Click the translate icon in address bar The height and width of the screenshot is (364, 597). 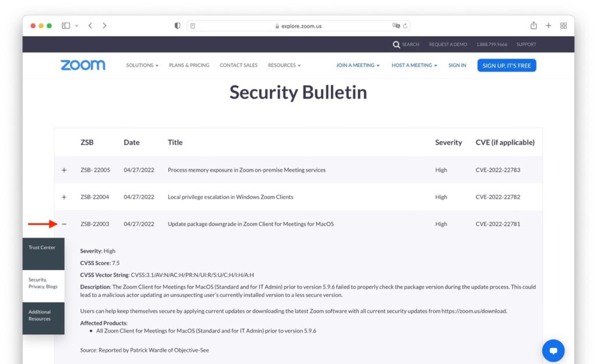396,26
